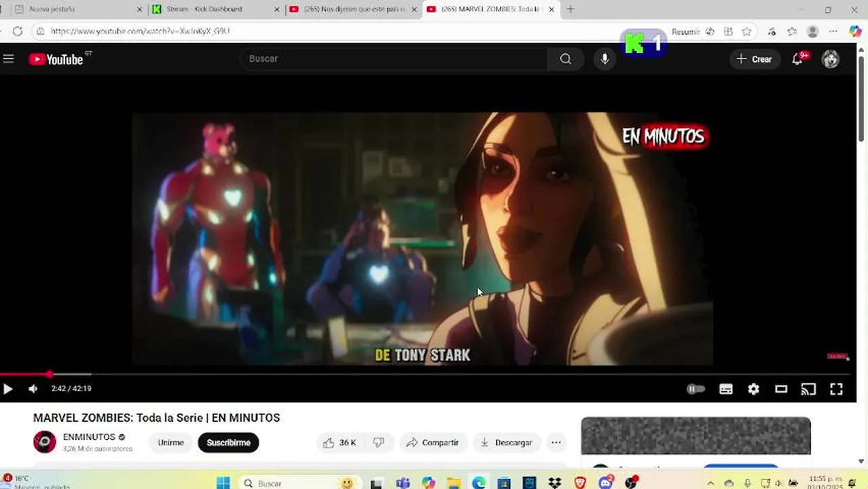Image resolution: width=868 pixels, height=489 pixels.
Task: Open Microsoft Teams from taskbar
Action: click(403, 483)
